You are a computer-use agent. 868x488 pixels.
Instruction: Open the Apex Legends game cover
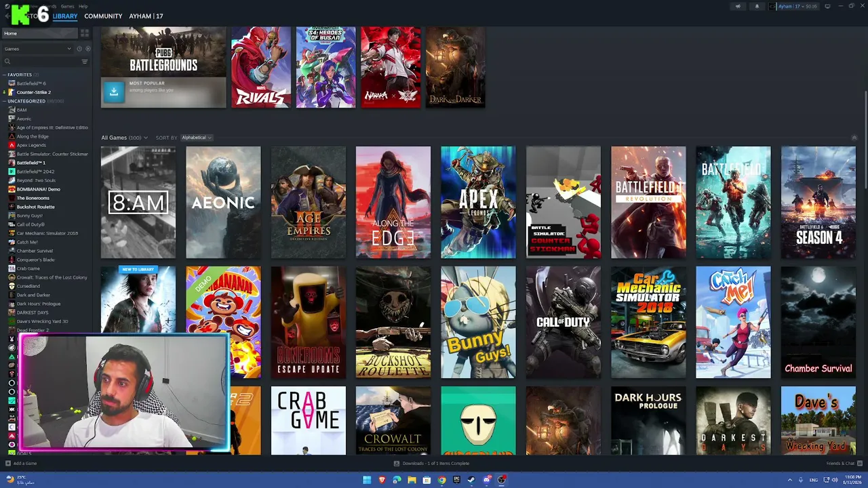pos(478,202)
